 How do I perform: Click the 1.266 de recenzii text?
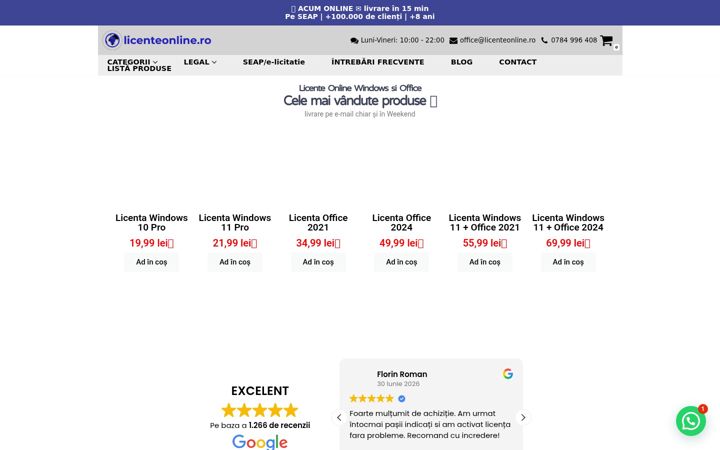(279, 425)
